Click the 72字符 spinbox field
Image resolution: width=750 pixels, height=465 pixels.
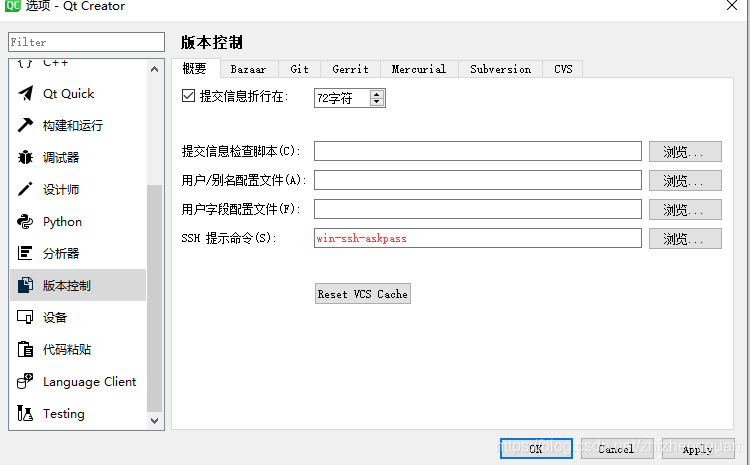[x=342, y=98]
